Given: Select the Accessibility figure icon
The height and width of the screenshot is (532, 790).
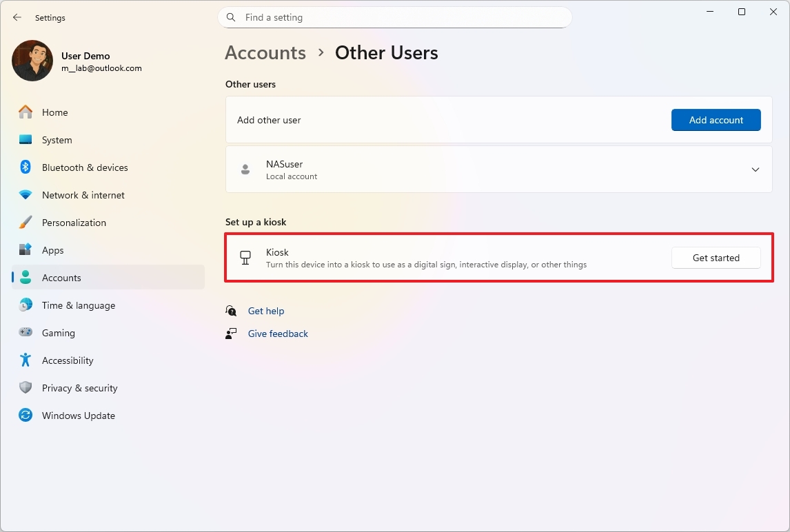Looking at the screenshot, I should [26, 360].
